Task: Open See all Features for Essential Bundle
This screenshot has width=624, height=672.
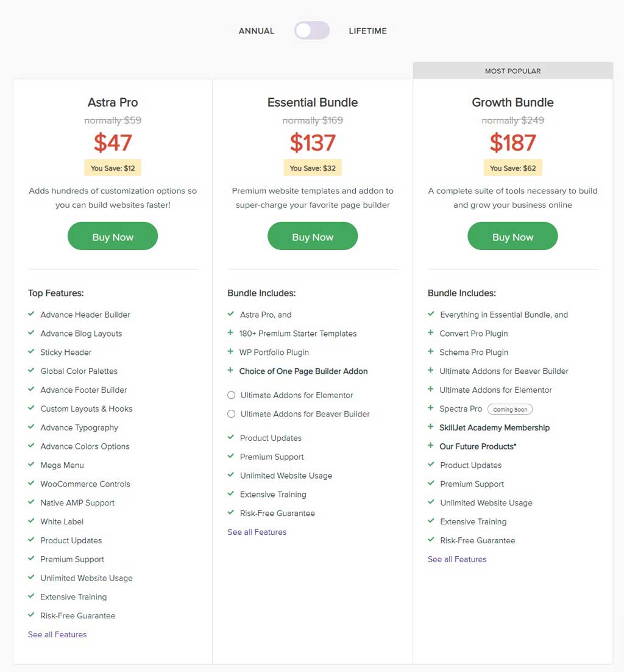Action: 257,532
